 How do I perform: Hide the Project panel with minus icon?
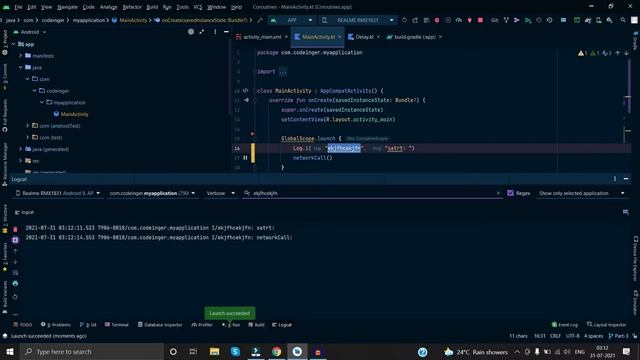click(x=226, y=31)
